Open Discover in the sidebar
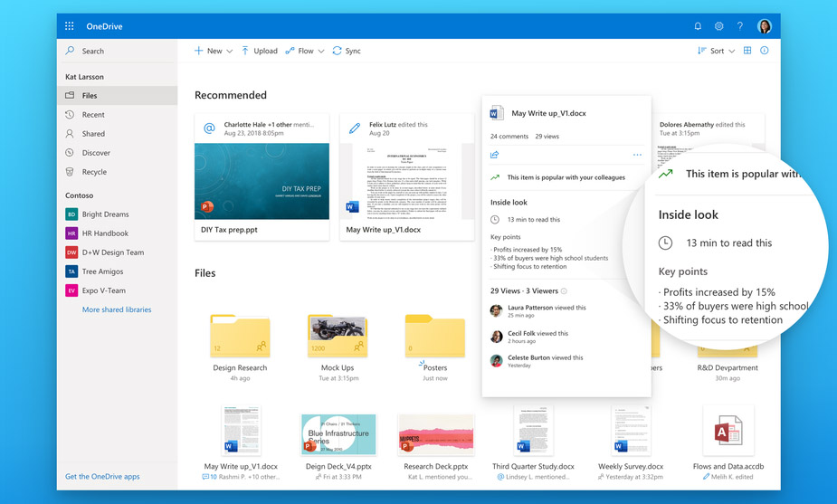 coord(118,153)
